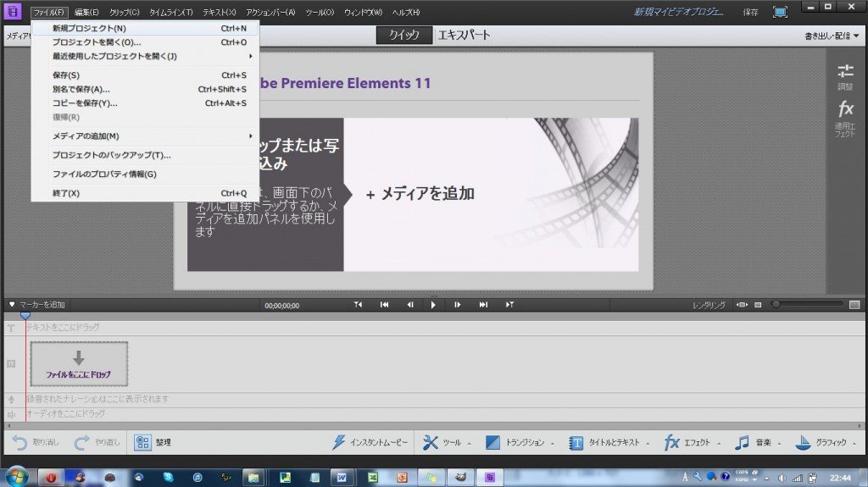
Task: Expand 最近使用したプロジェクトを開く submenu
Action: point(145,56)
